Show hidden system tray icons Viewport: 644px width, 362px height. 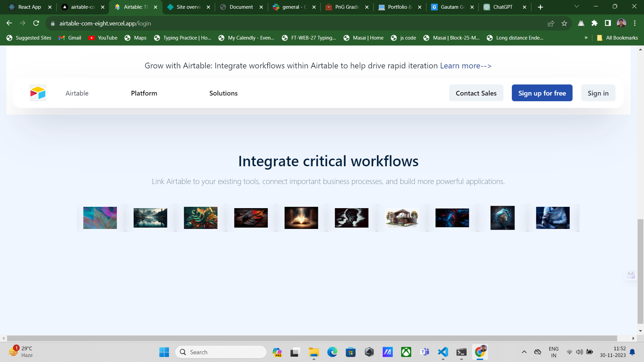click(524, 352)
